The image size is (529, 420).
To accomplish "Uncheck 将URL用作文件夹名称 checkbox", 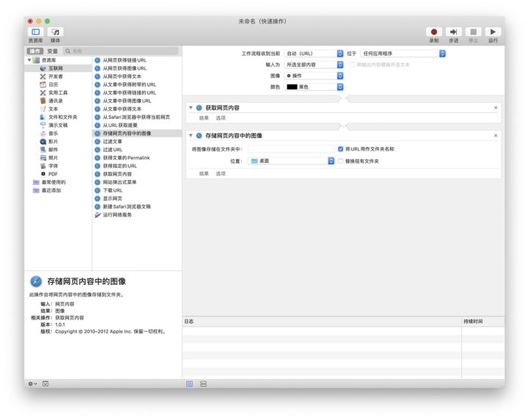I will click(x=340, y=149).
